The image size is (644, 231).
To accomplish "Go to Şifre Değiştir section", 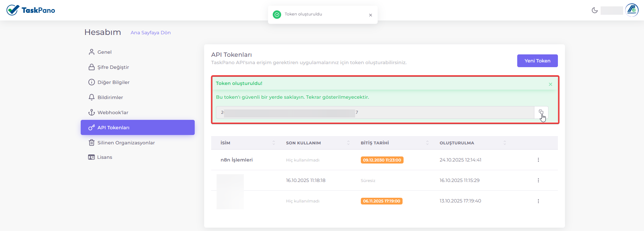I will (x=113, y=67).
